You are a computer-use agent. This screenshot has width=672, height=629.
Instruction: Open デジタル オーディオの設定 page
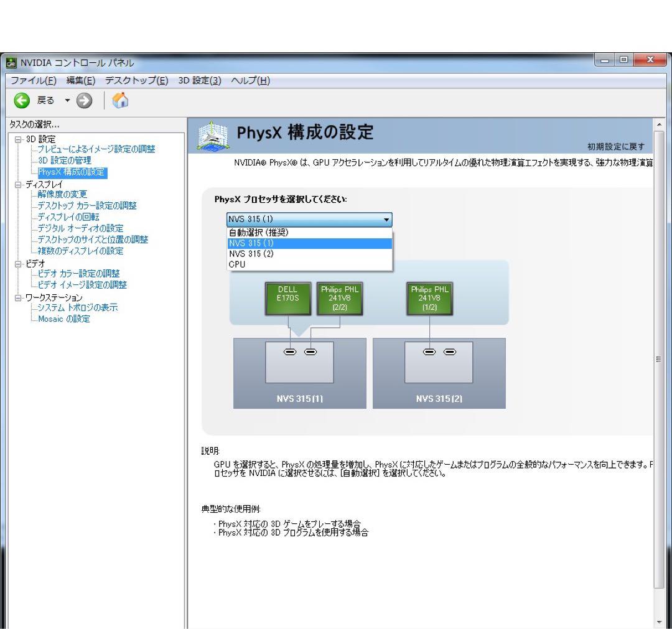point(80,228)
